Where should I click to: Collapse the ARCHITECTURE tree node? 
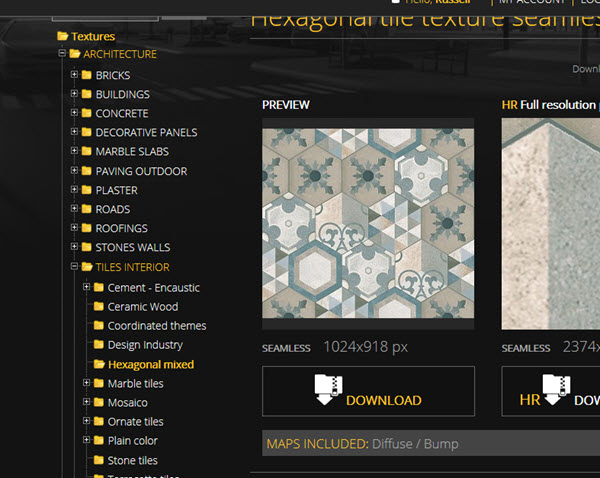62,54
